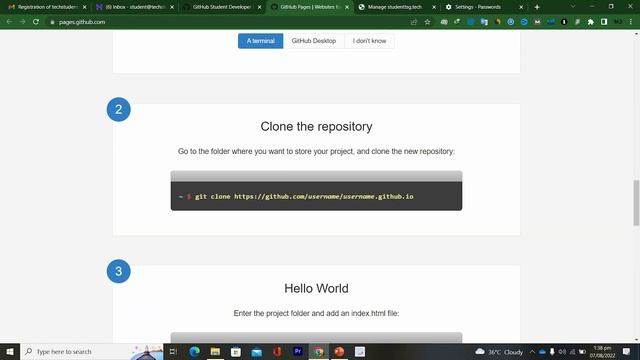Open the Chrome three-dot menu
The image size is (640, 360).
pos(631,22)
